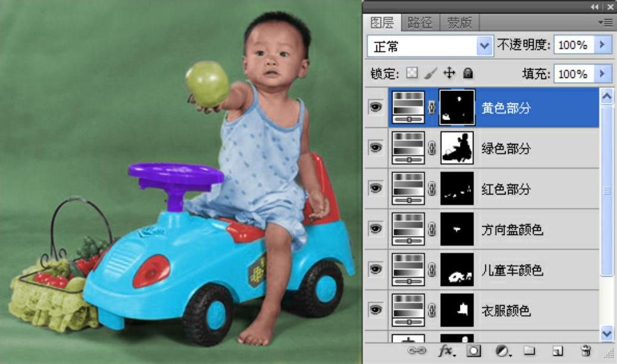Select 黄色部分 layer mask thumbnail

click(457, 107)
